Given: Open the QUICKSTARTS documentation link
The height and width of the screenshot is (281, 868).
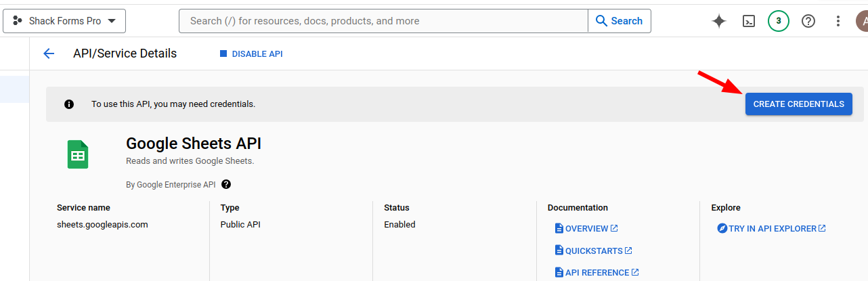Looking at the screenshot, I should 593,251.
